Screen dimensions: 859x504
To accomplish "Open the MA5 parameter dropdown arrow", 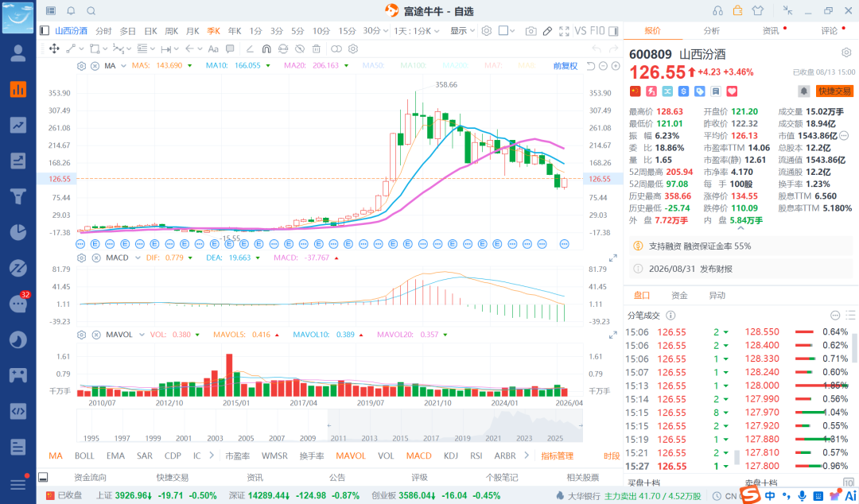I will pos(190,66).
